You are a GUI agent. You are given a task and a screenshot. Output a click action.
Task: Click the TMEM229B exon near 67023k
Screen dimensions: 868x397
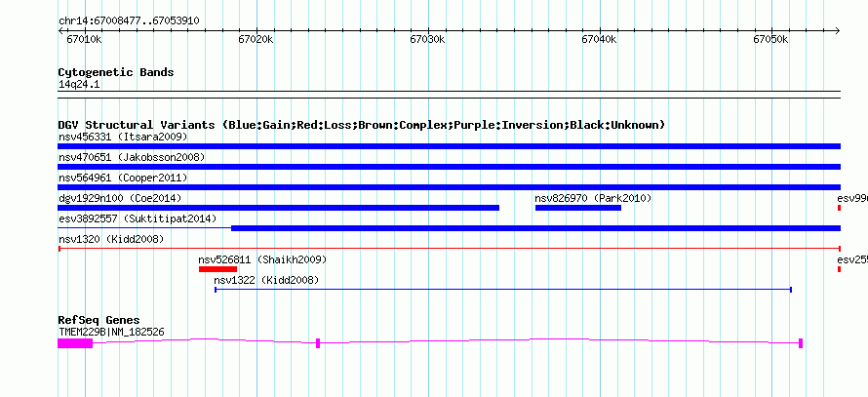(x=318, y=343)
